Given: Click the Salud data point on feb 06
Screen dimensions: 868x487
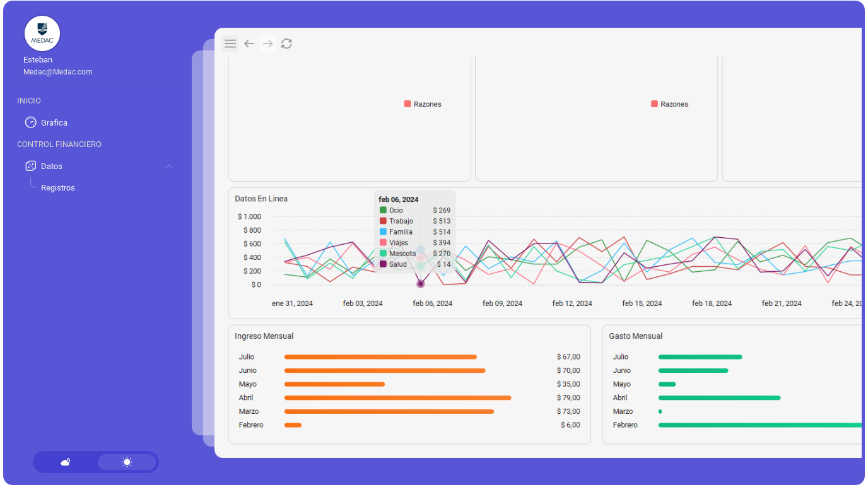Looking at the screenshot, I should [x=421, y=284].
